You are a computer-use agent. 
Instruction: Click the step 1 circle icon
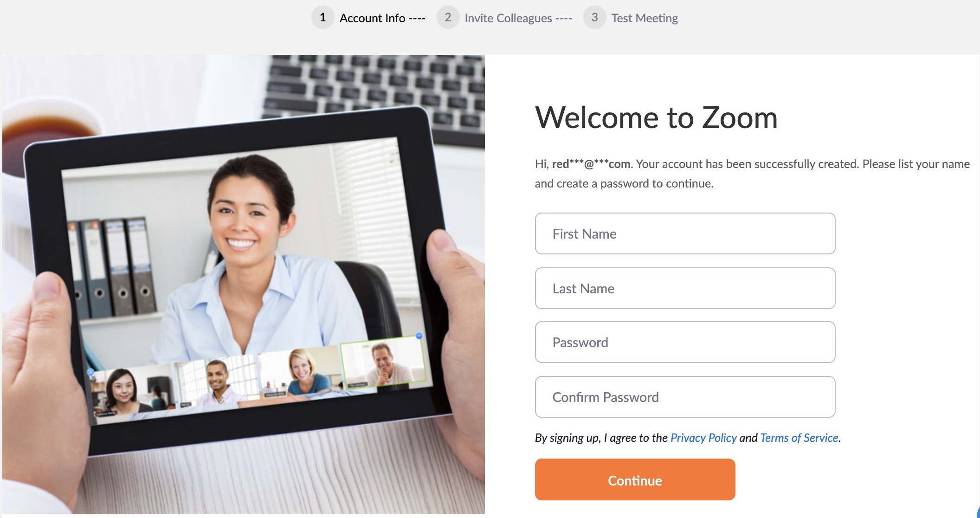click(x=322, y=18)
